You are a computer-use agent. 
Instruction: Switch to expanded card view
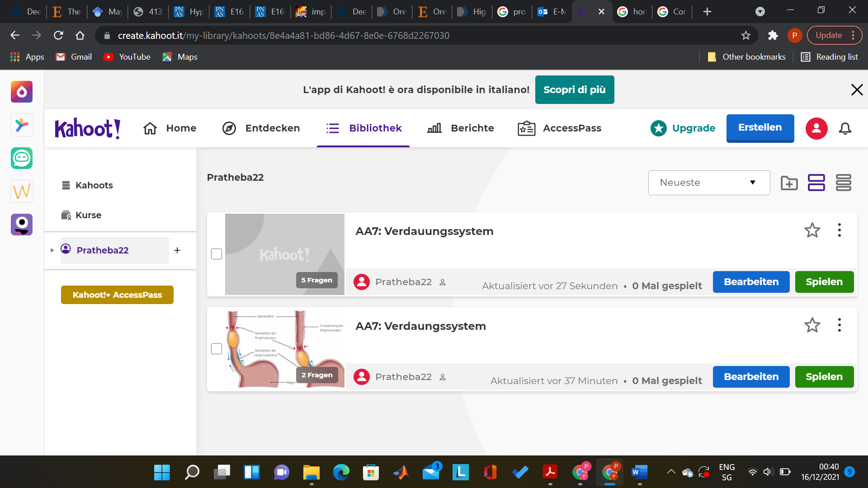point(816,183)
